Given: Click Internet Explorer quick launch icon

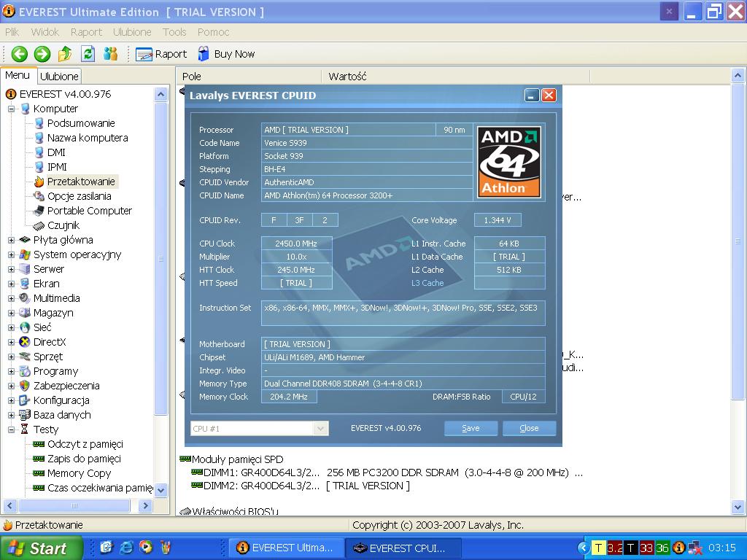Looking at the screenshot, I should (126, 548).
